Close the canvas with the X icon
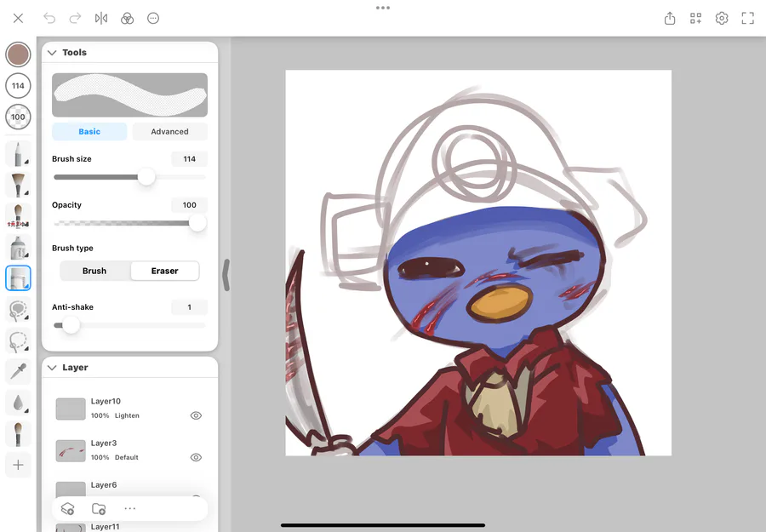 click(18, 19)
